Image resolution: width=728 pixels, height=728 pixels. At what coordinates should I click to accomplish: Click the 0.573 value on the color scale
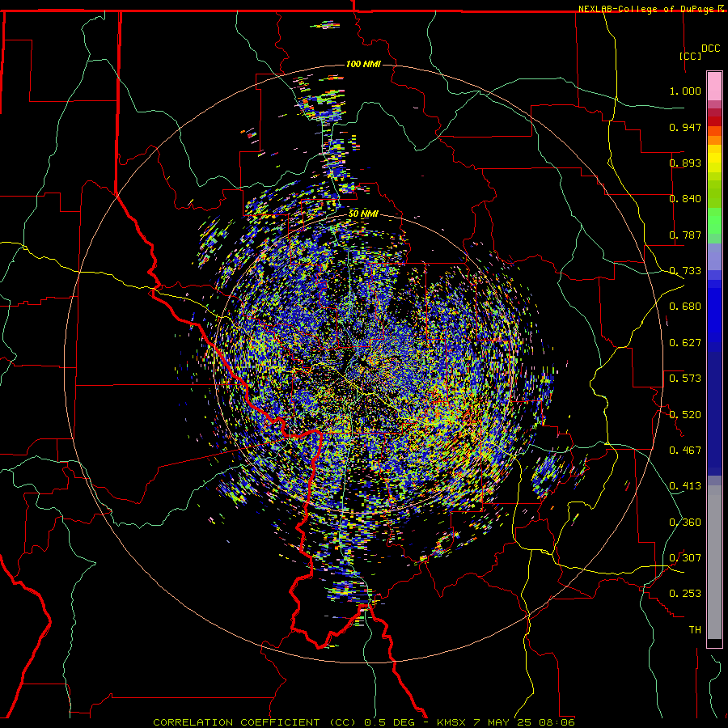point(685,379)
